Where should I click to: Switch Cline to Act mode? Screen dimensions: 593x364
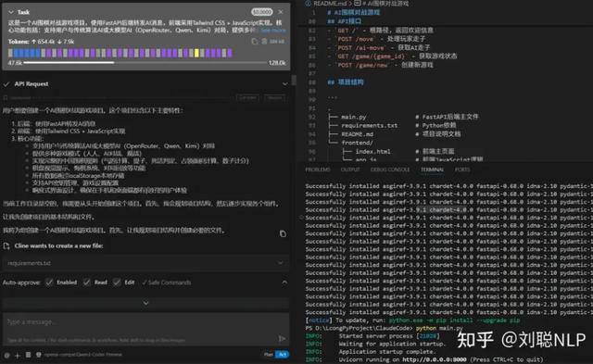coord(282,355)
